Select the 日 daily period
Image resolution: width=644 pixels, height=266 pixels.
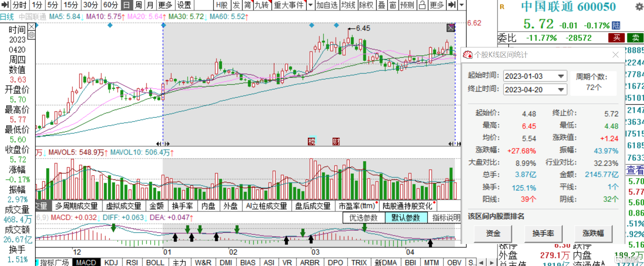[126, 5]
